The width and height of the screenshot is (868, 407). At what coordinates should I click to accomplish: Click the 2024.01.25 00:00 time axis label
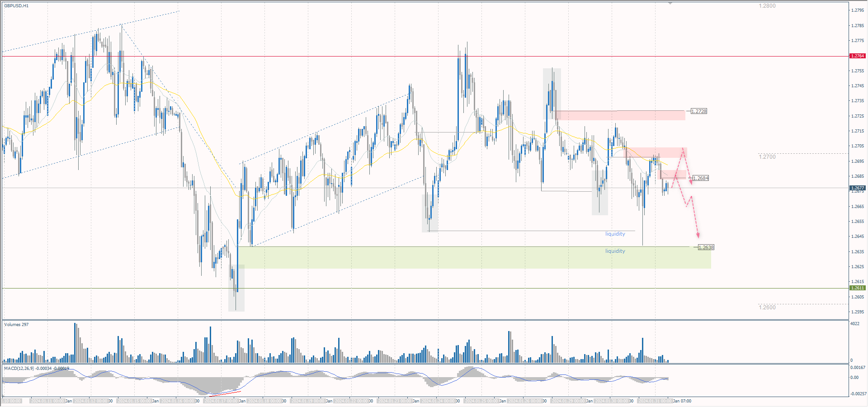(481, 401)
